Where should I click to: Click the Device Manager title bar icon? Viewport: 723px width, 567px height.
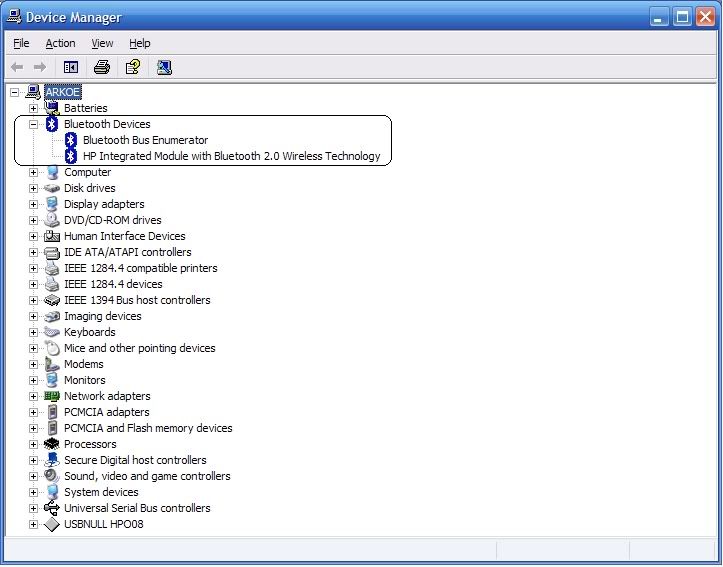(14, 17)
